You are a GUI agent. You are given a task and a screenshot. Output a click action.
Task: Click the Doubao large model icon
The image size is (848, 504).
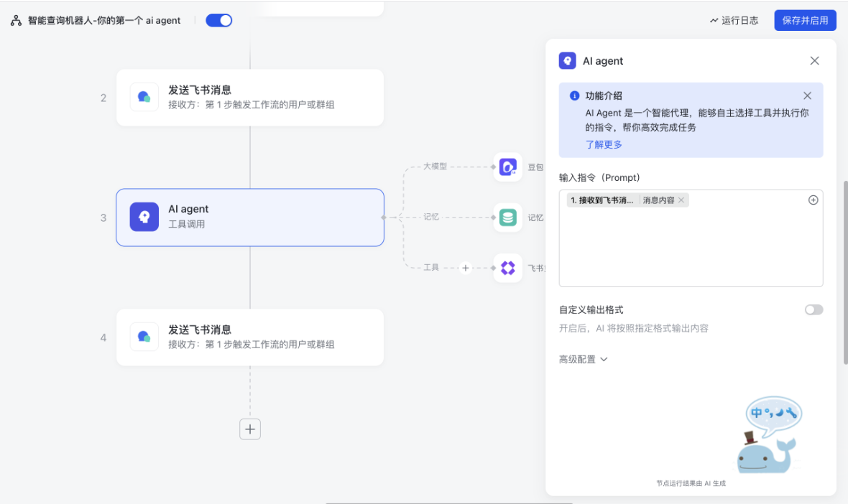click(508, 167)
